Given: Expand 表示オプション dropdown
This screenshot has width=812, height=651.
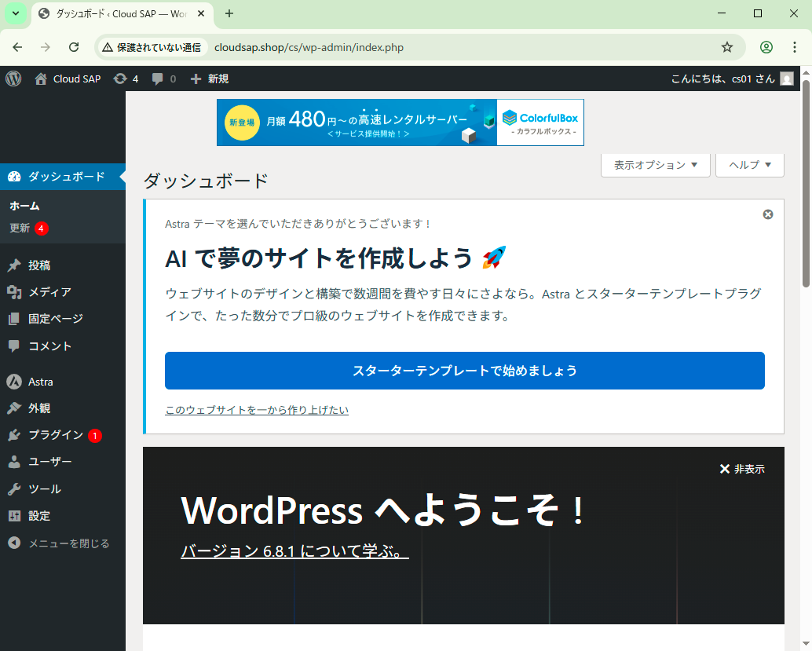Looking at the screenshot, I should [655, 165].
